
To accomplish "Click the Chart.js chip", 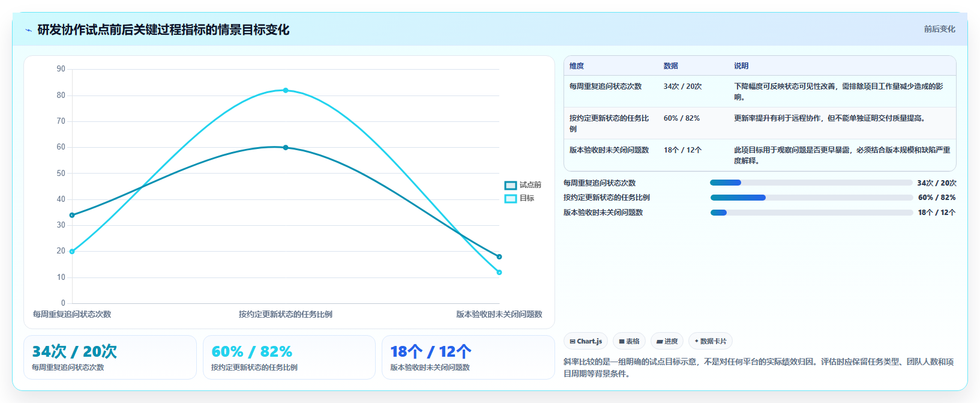I will [x=586, y=341].
